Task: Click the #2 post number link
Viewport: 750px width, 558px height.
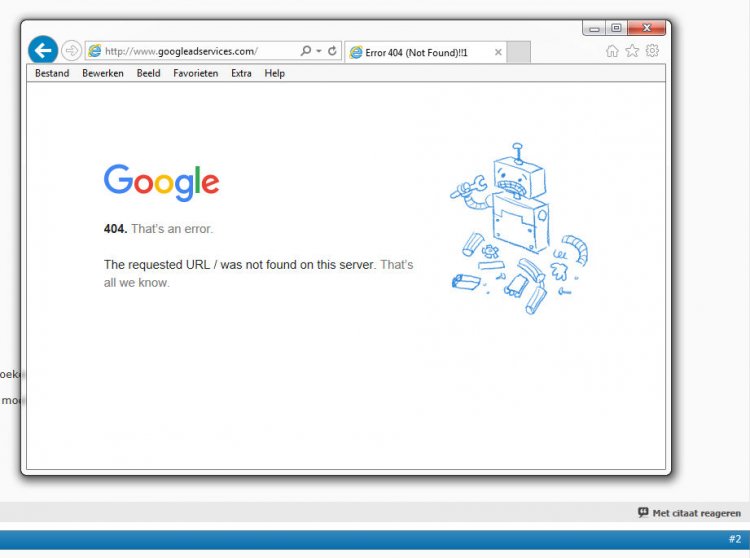Action: coord(735,539)
